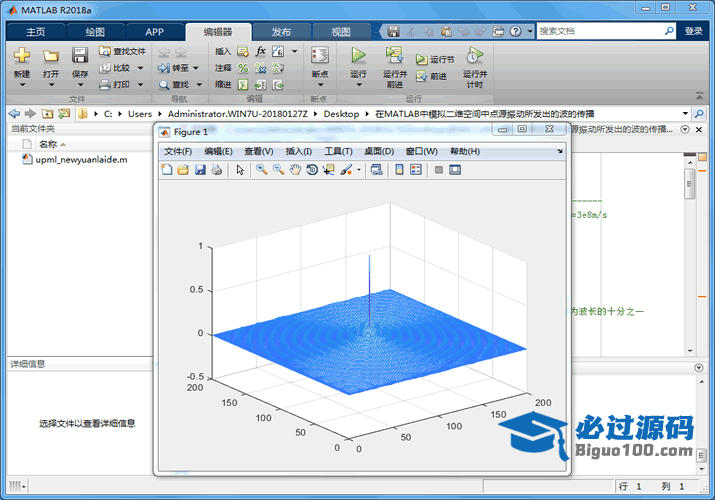715x500 pixels.
Task: Click the Desktop segment in the address path
Action: (341, 113)
